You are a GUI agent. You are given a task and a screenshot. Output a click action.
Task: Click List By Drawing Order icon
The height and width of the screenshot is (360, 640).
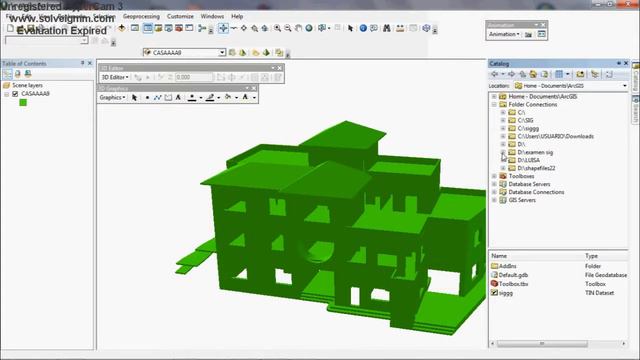(x=7, y=74)
